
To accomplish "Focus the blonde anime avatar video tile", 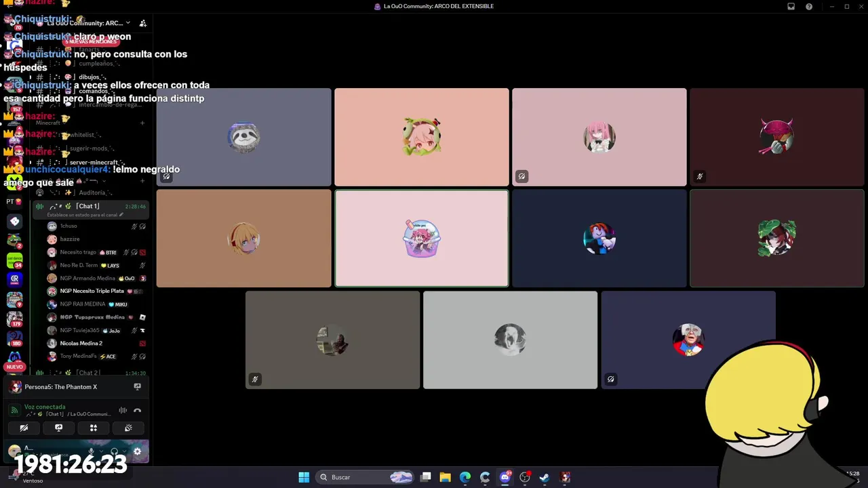I will click(x=244, y=239).
